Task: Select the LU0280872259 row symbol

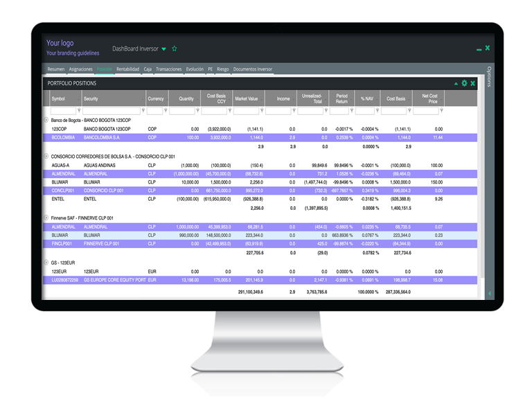Action: [65, 280]
